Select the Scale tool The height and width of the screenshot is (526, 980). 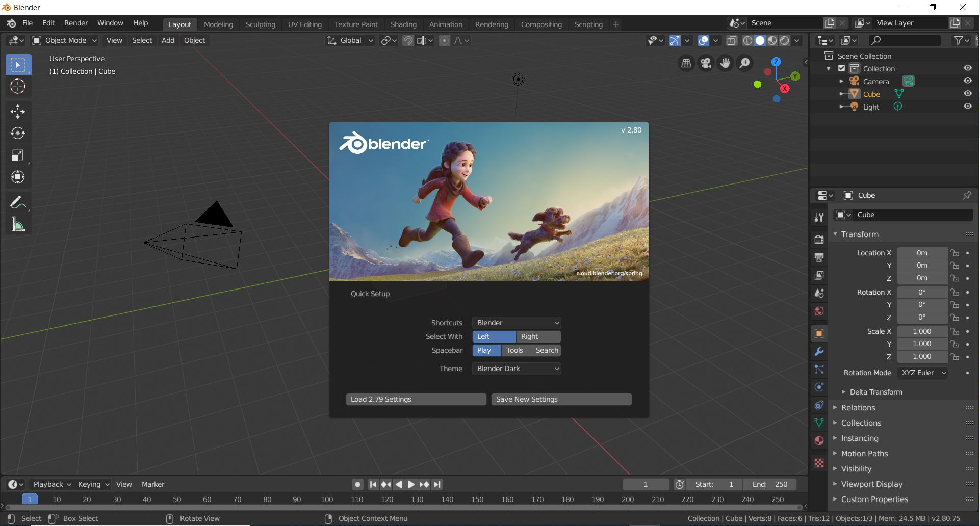[18, 155]
